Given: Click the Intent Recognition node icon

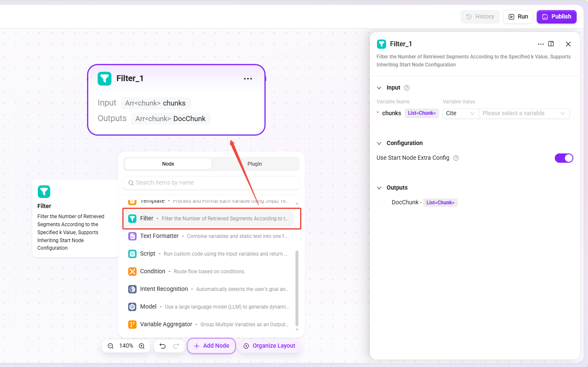Looking at the screenshot, I should click(x=132, y=289).
